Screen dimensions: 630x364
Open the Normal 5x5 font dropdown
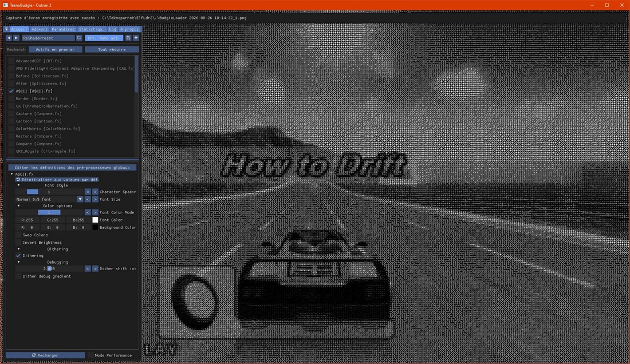49,200
